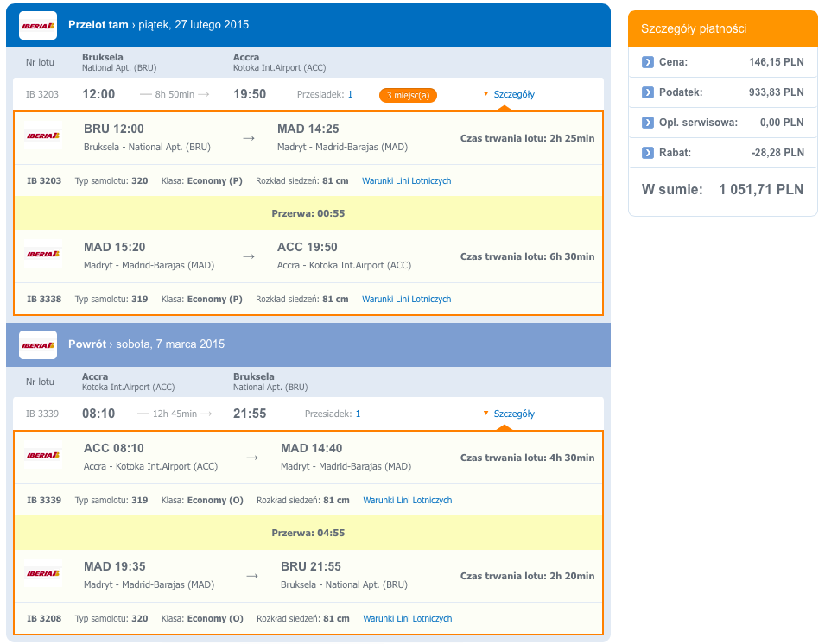This screenshot has width=825, height=644.
Task: Expand the Podatek arrow icon
Action: tap(647, 92)
